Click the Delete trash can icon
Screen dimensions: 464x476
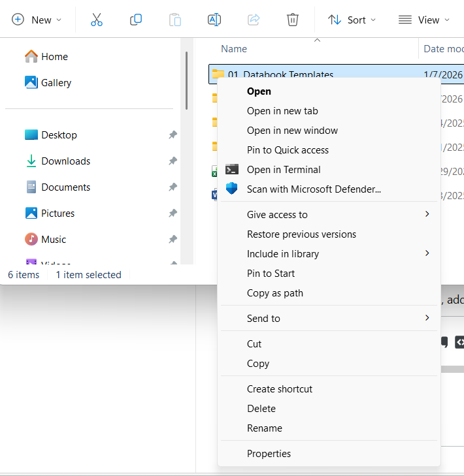tap(293, 20)
